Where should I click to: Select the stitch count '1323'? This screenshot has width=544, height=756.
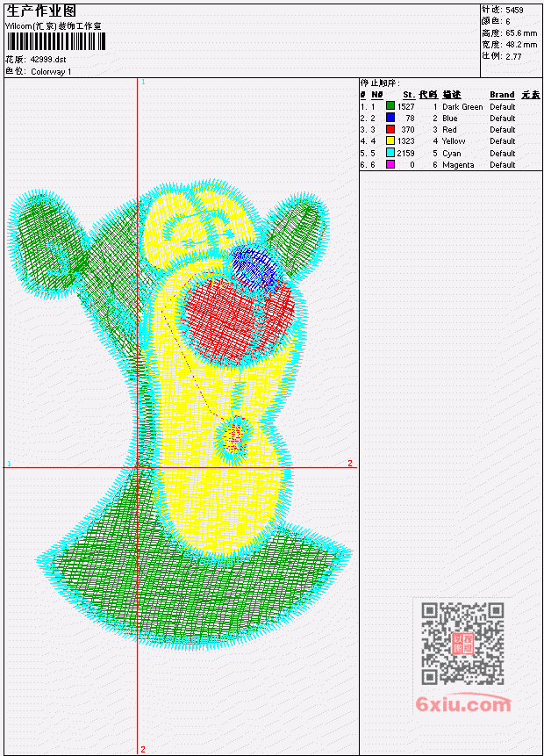[405, 141]
